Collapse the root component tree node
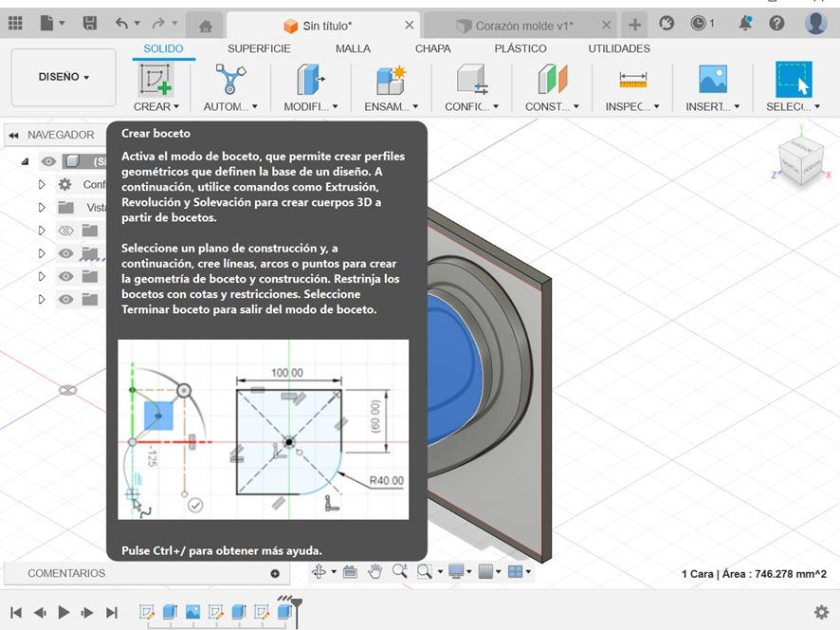The height and width of the screenshot is (630, 840). click(25, 161)
